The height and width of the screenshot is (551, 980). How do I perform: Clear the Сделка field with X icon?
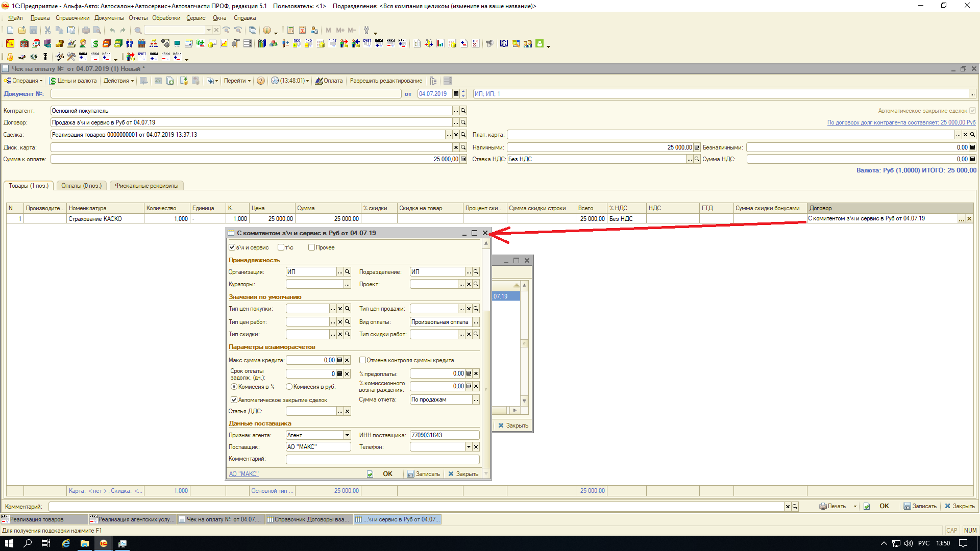[456, 135]
